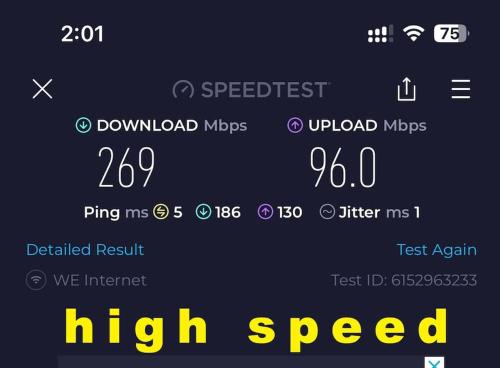Tap the WE Internet Wi-Fi icon
This screenshot has width=500, height=368.
[x=36, y=280]
